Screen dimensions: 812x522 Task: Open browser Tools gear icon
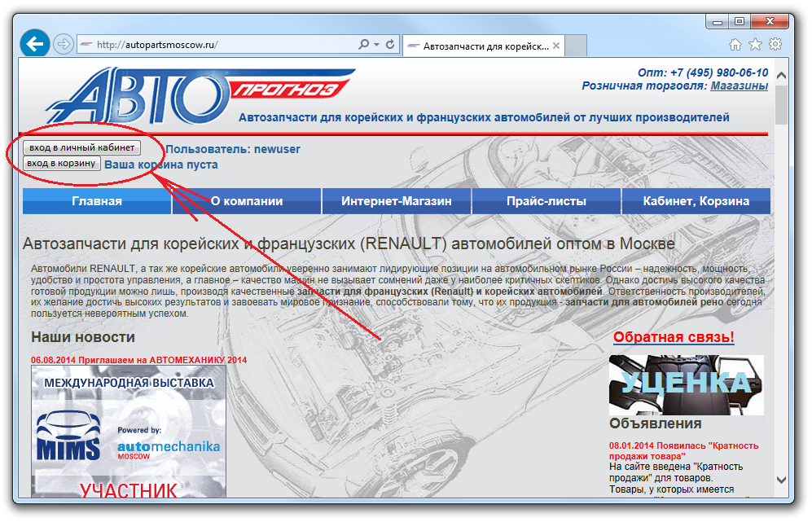click(775, 44)
